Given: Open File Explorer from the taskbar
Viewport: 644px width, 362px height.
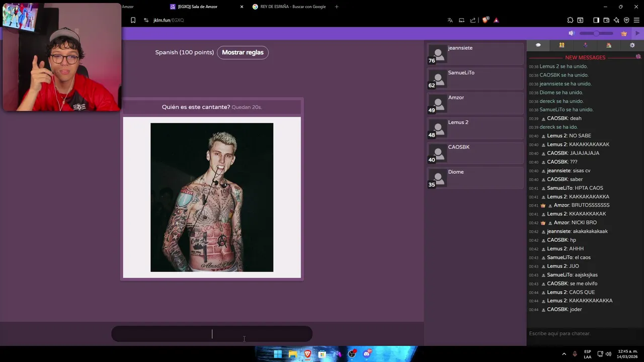Looking at the screenshot, I should click(x=292, y=354).
